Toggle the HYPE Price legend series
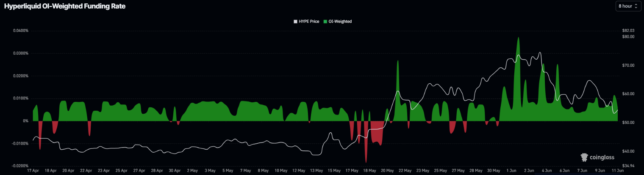Viewport: 644px width, 175px height. [x=306, y=21]
